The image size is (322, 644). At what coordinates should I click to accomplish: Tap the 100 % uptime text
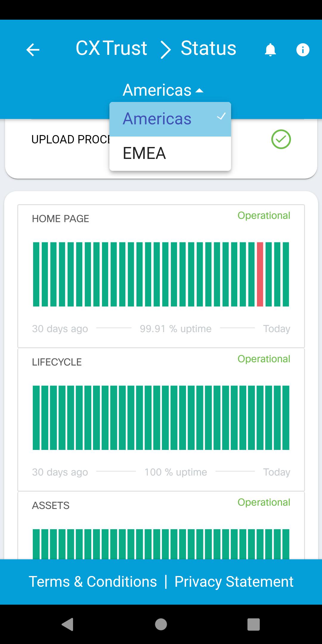[x=176, y=472]
